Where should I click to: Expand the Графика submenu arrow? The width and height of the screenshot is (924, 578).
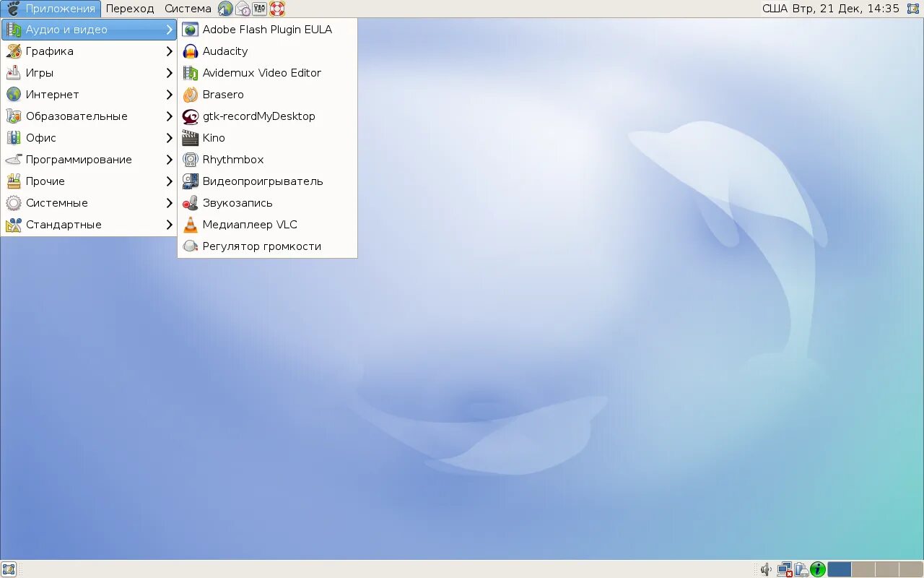coord(170,51)
